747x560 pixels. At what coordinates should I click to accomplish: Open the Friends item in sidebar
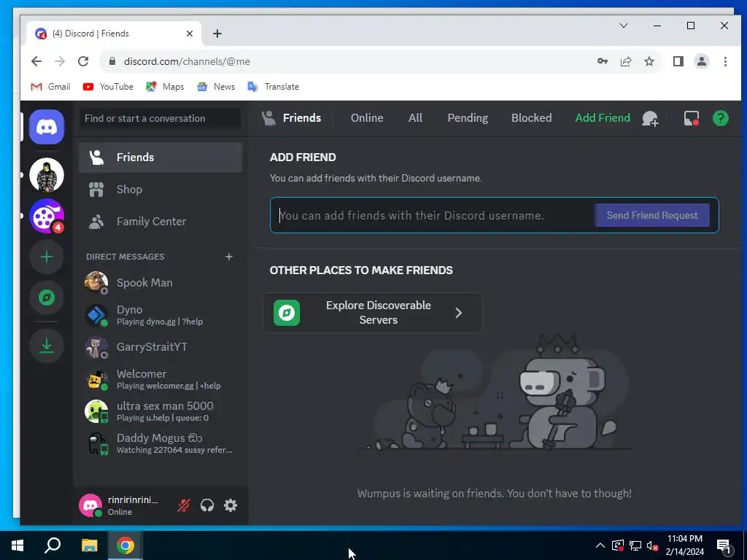coord(160,157)
